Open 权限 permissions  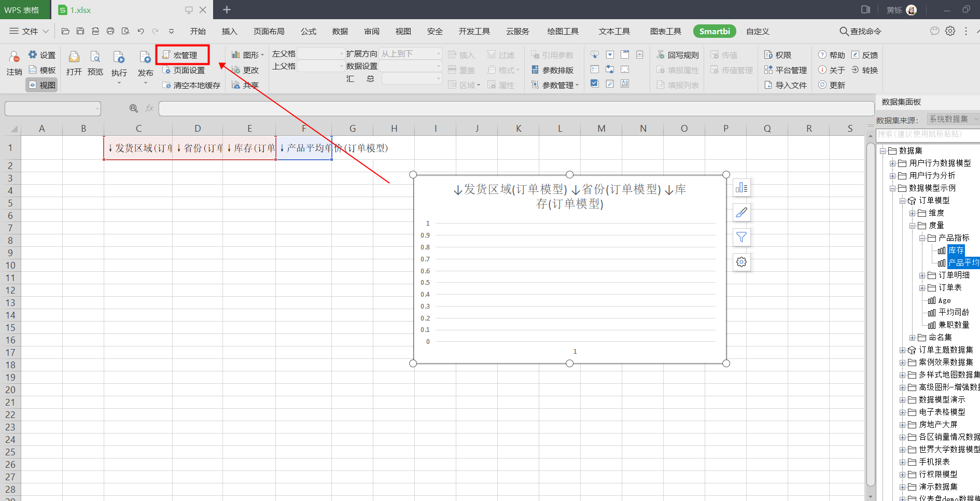(x=778, y=55)
